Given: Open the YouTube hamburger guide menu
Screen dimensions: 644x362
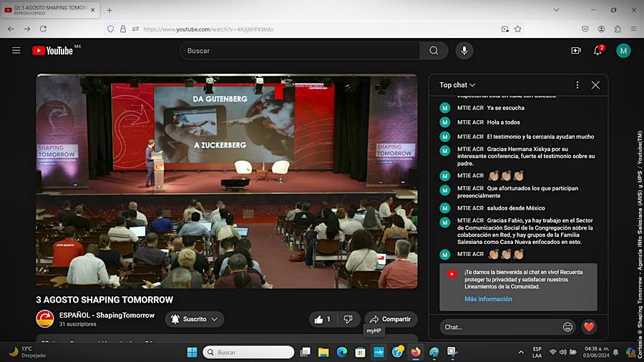Looking at the screenshot, I should coord(16,51).
